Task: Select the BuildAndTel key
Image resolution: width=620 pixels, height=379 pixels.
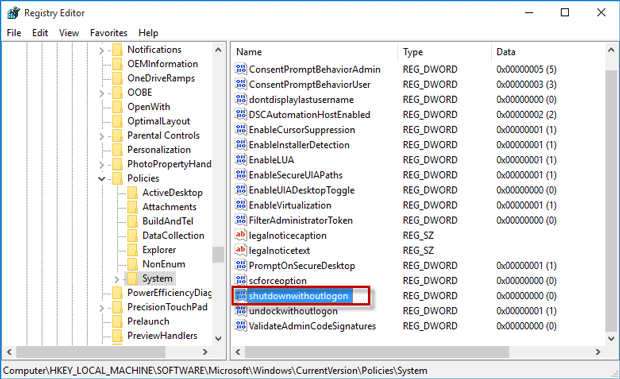Action: pos(168,221)
